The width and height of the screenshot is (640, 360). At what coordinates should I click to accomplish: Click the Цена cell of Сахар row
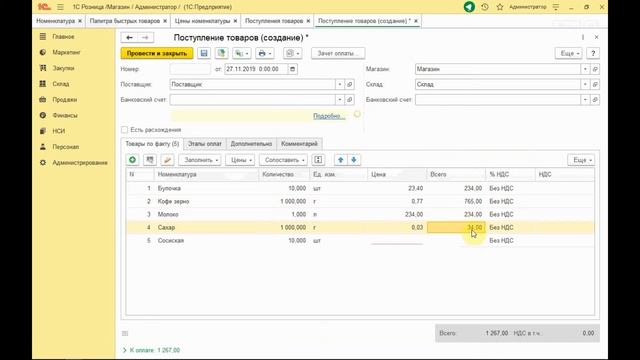coord(397,228)
